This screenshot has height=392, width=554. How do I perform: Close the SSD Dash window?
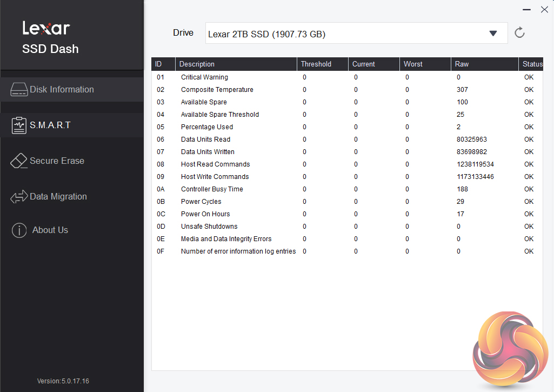[x=544, y=10]
